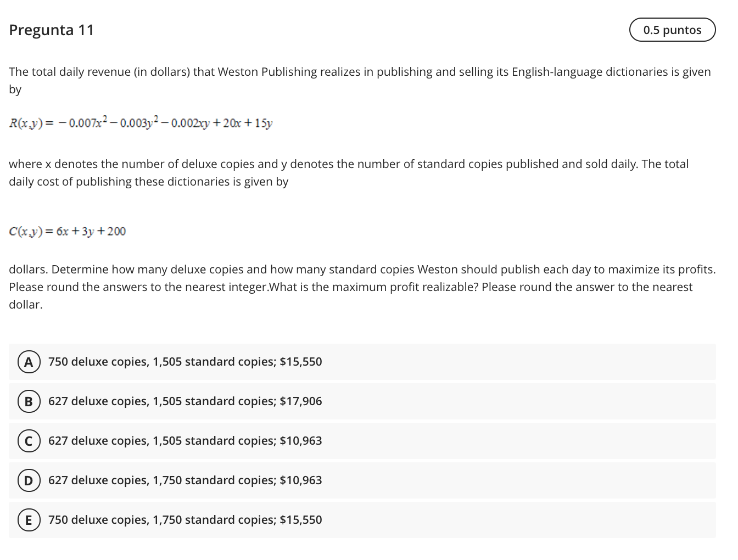Click the C(x,y) cost formula

(x=67, y=231)
